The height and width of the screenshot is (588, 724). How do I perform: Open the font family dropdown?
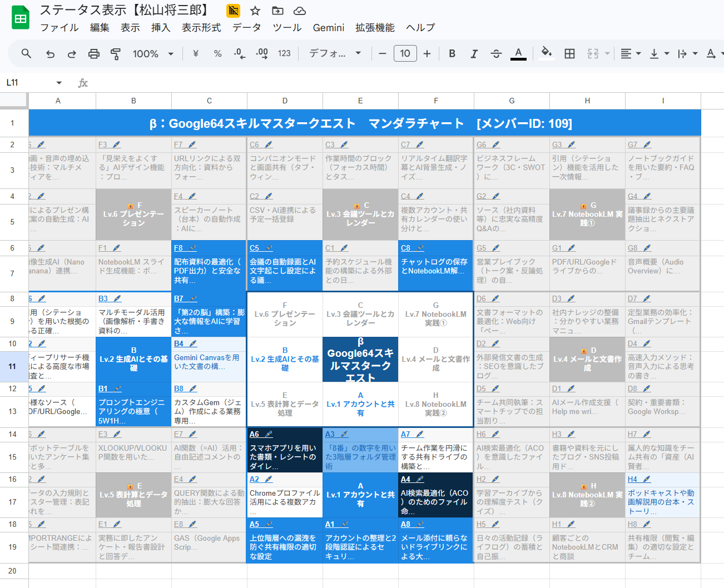(335, 53)
